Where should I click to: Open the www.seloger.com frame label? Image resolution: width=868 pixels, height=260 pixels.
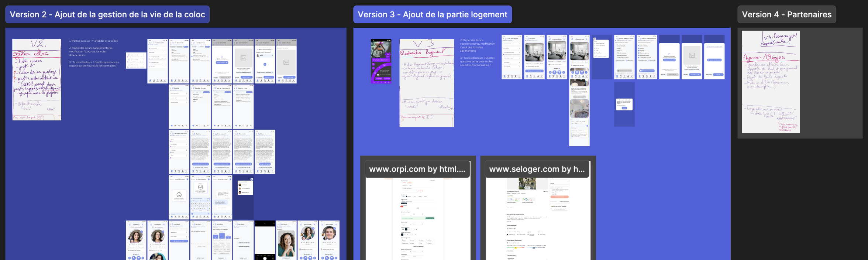pos(537,169)
